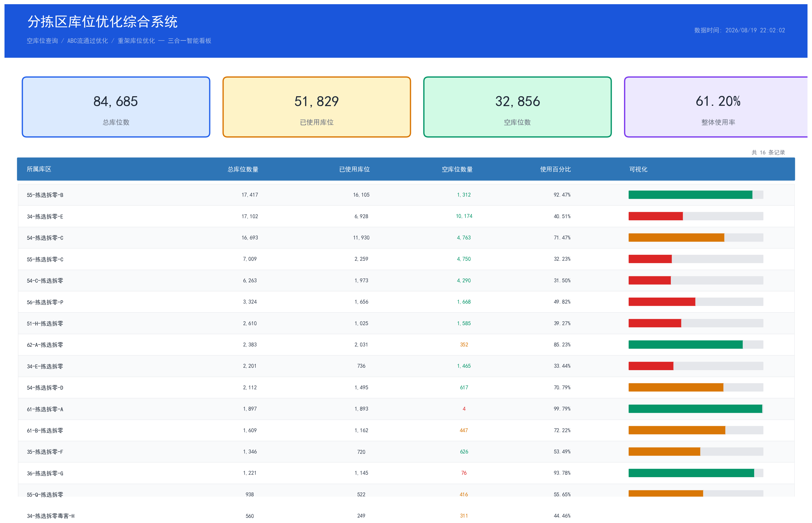Select the row name 61-拣选拆零-A
The height and width of the screenshot is (523, 812).
click(45, 409)
